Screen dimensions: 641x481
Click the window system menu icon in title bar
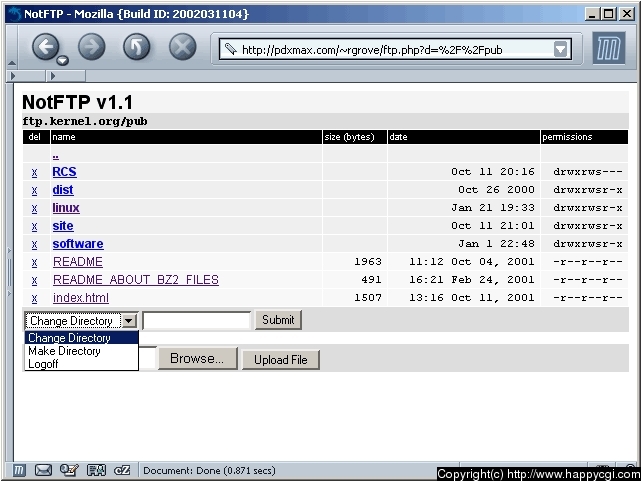coord(15,14)
